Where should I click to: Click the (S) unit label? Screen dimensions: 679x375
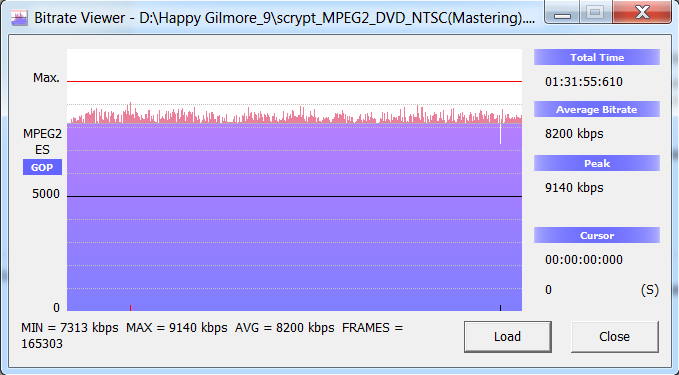coord(650,290)
